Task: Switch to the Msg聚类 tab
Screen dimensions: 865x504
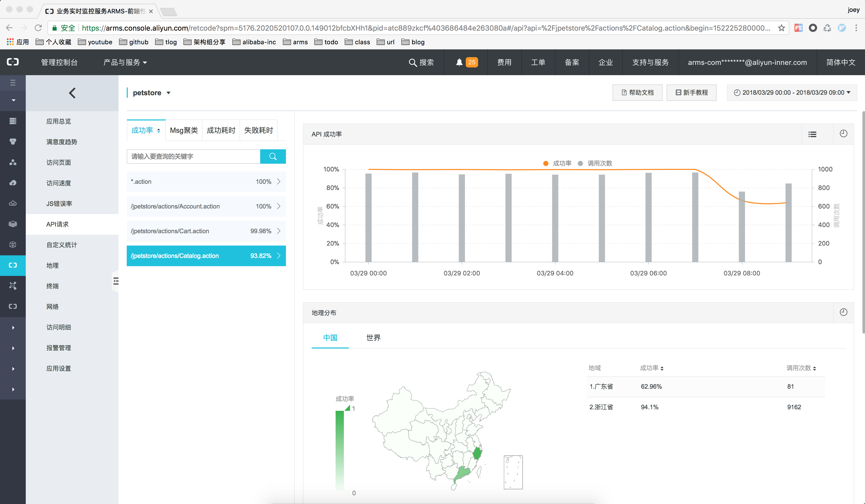Action: pyautogui.click(x=184, y=130)
